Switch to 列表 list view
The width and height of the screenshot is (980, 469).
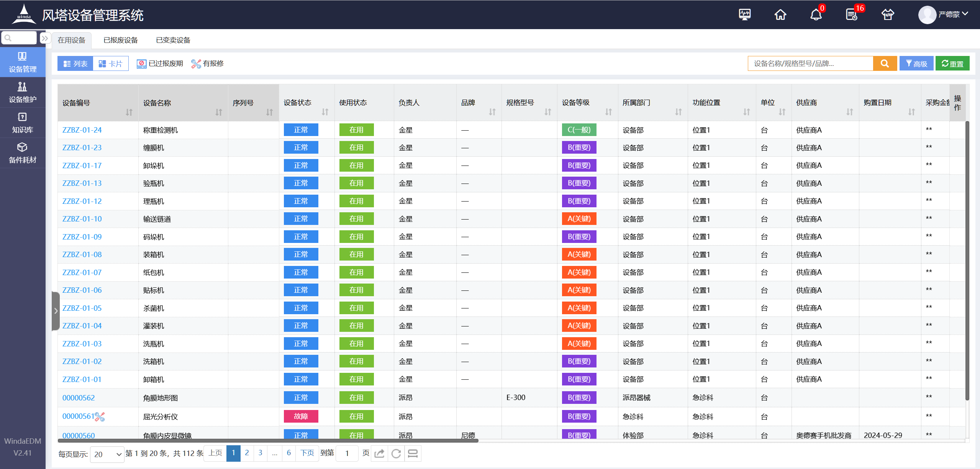pyautogui.click(x=75, y=64)
